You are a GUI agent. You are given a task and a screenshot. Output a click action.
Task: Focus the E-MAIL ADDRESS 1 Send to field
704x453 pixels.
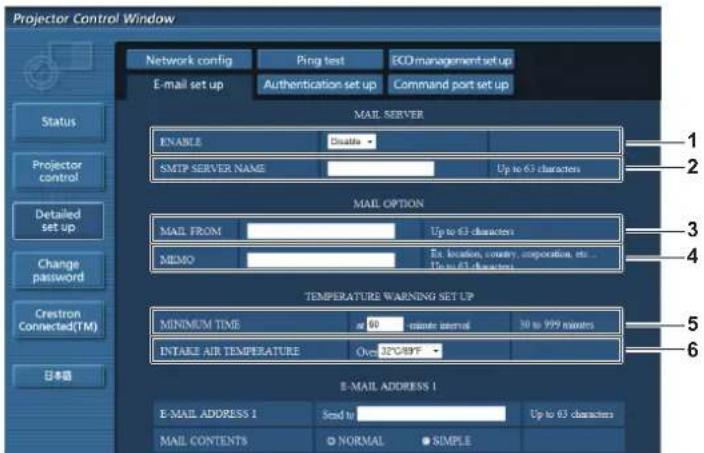(x=431, y=413)
